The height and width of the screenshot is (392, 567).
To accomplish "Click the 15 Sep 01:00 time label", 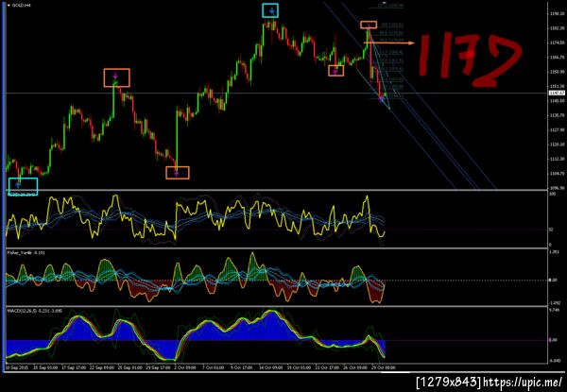I will [x=45, y=367].
